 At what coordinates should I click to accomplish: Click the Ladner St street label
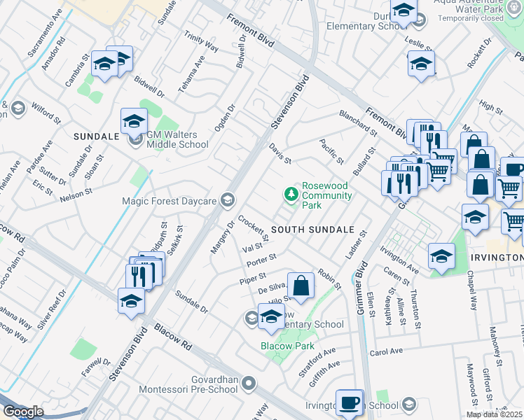click(x=357, y=245)
